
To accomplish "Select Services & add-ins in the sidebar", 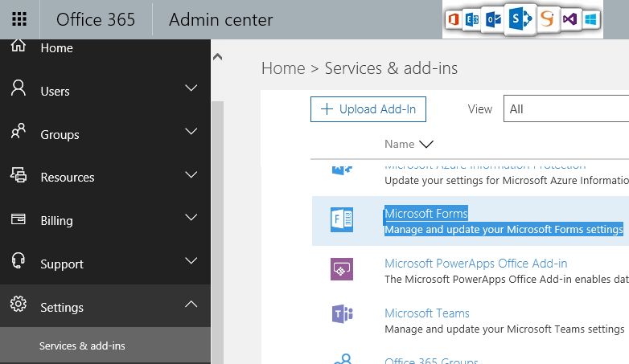I will [82, 346].
